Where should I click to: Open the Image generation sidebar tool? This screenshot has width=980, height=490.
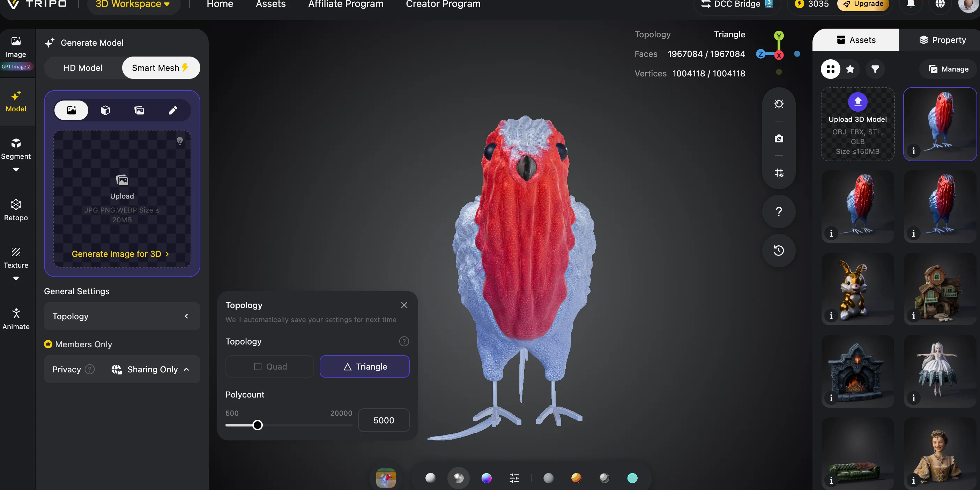(16, 47)
